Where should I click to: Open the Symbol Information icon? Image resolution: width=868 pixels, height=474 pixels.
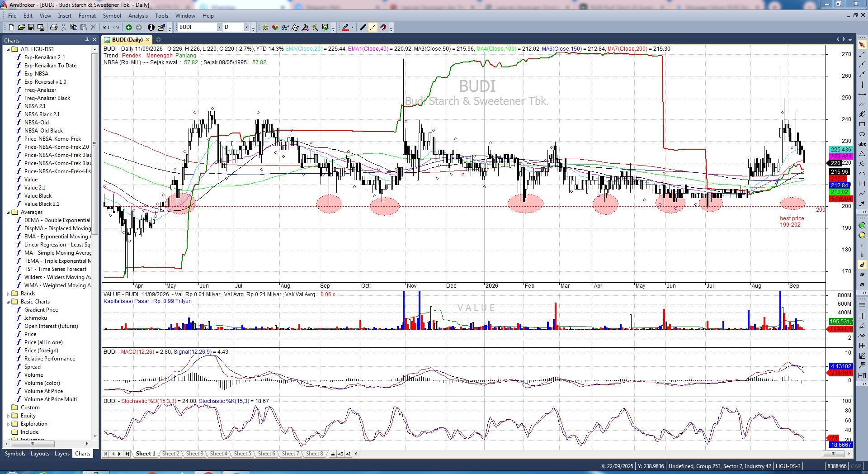(x=151, y=28)
